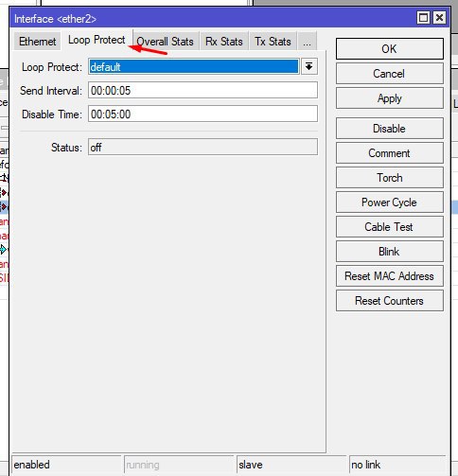Click the Disable button
The image size is (458, 476).
[390, 129]
